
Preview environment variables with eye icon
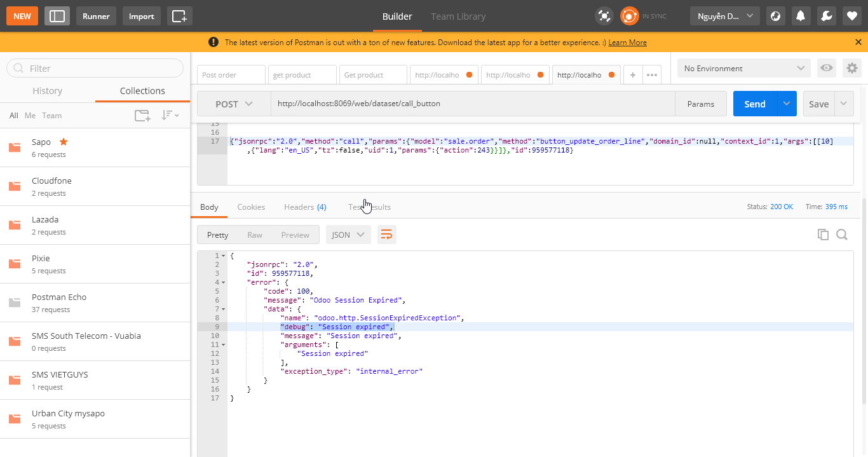click(826, 68)
